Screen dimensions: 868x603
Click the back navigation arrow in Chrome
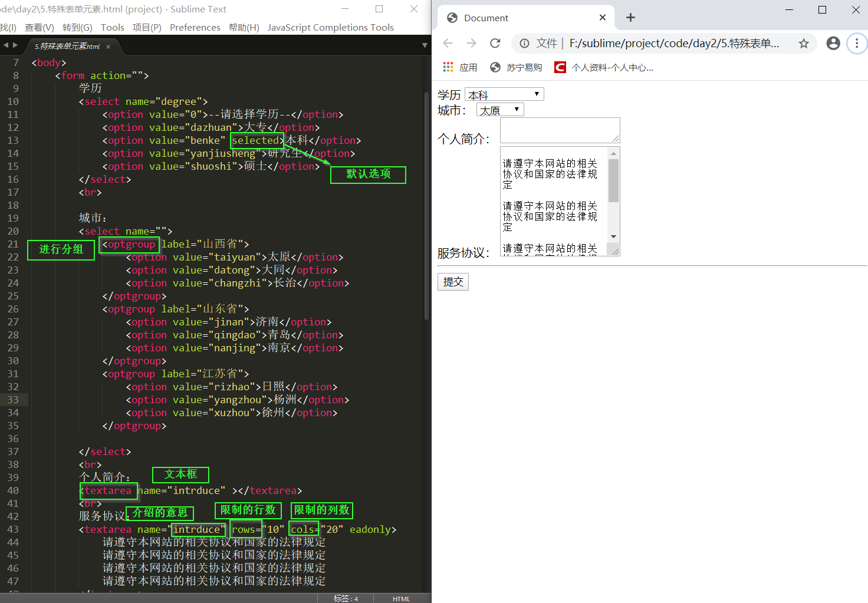coord(448,43)
